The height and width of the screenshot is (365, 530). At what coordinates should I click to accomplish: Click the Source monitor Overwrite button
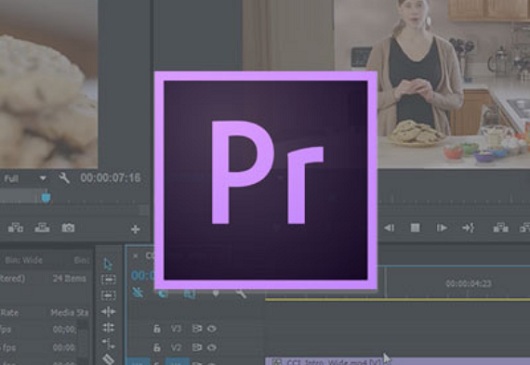(x=42, y=228)
